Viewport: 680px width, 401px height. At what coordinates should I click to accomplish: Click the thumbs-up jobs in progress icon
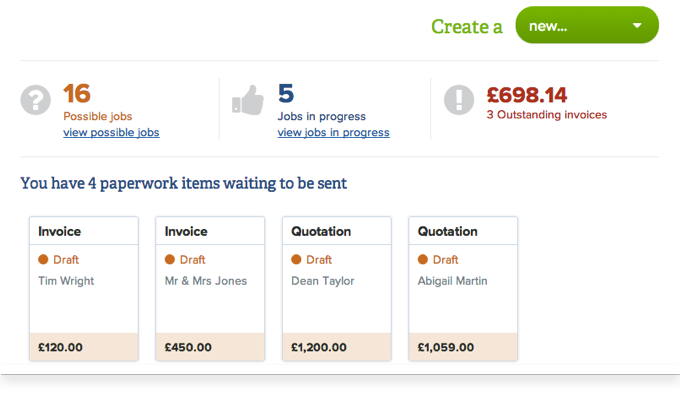click(248, 100)
